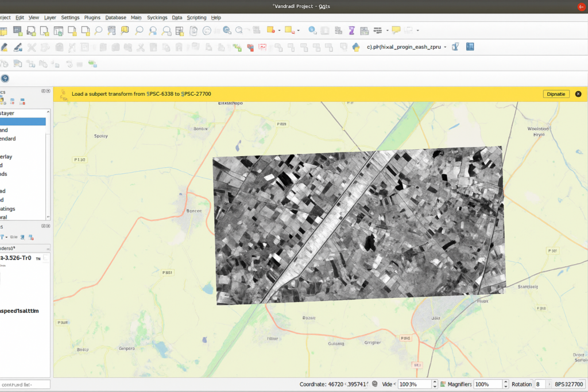Open the Help menu
The height and width of the screenshot is (392, 588).
click(216, 18)
